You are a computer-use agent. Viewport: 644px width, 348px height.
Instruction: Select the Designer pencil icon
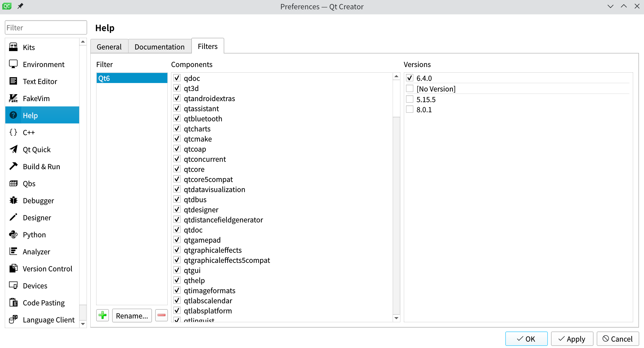click(x=13, y=217)
